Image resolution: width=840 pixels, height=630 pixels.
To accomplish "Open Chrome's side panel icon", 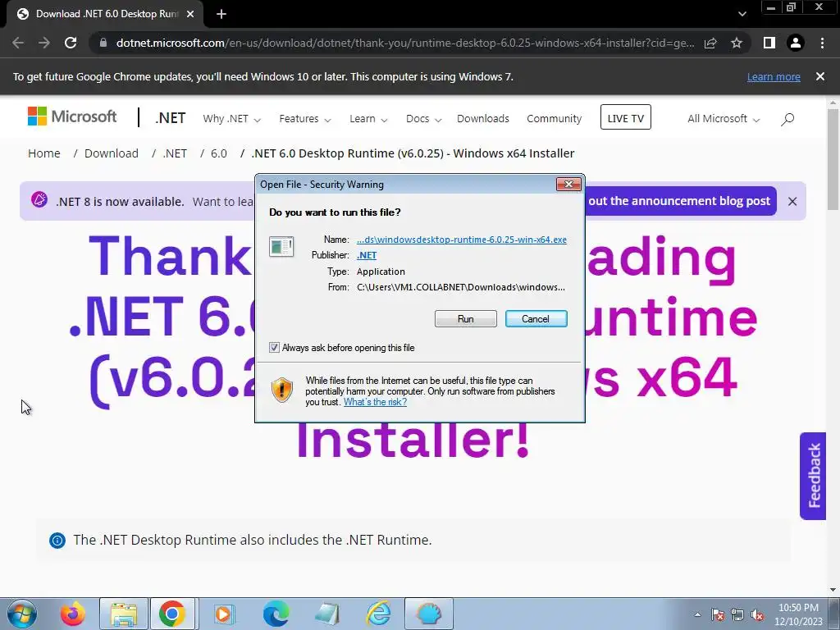I will pos(769,43).
